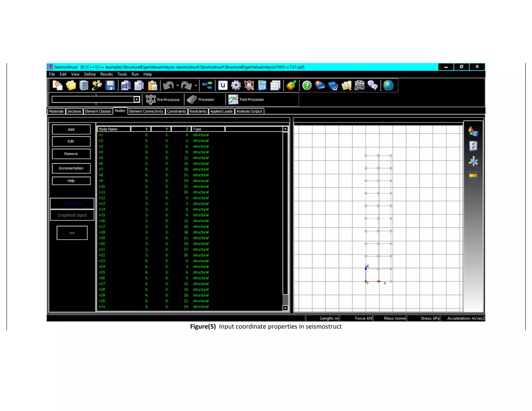The height and width of the screenshot is (411, 532).
Task: Select node row n11
Action: coord(190,192)
